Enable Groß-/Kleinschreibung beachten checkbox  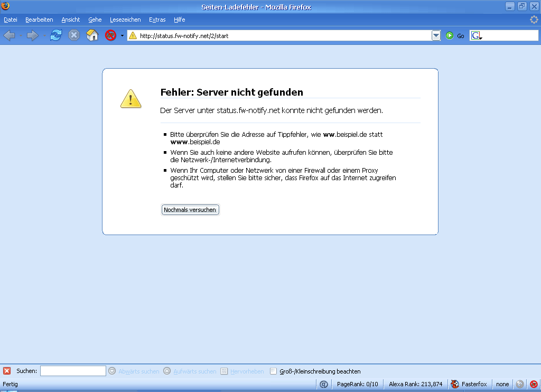click(x=274, y=371)
